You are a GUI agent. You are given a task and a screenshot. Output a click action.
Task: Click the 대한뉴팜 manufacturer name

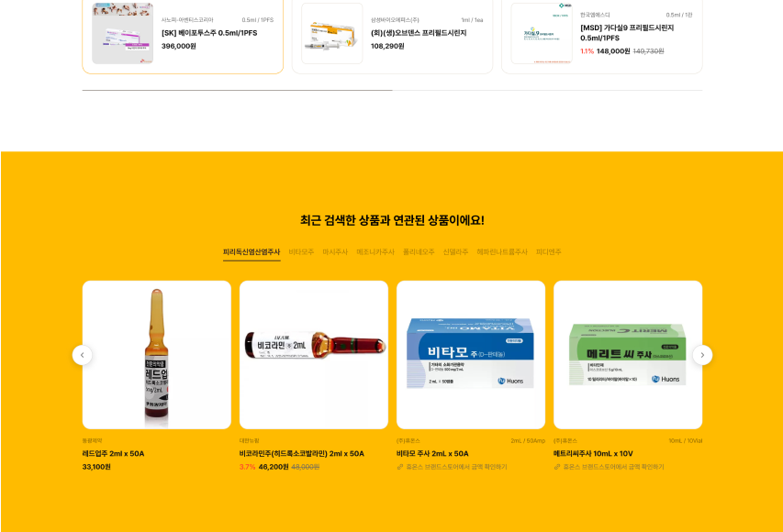(x=249, y=440)
